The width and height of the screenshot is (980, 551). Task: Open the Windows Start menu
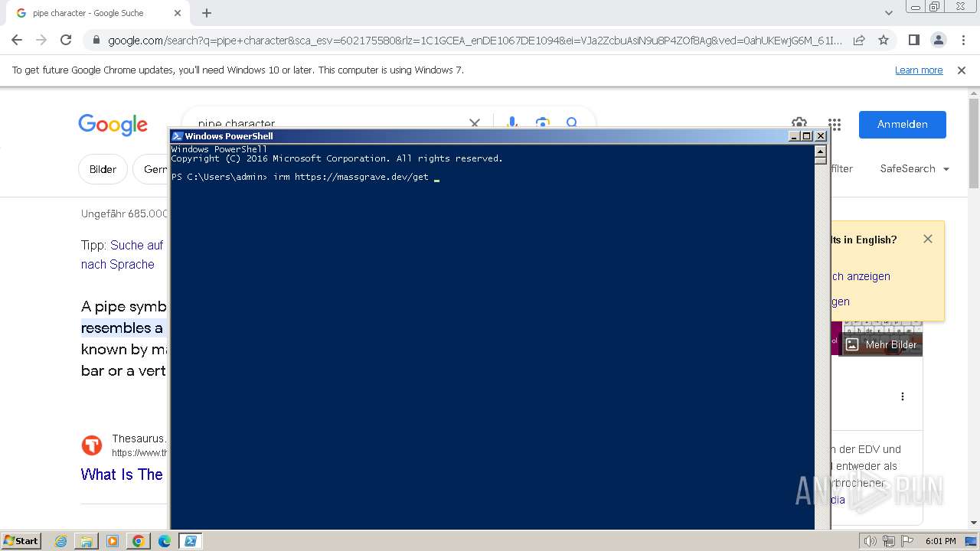[x=21, y=541]
